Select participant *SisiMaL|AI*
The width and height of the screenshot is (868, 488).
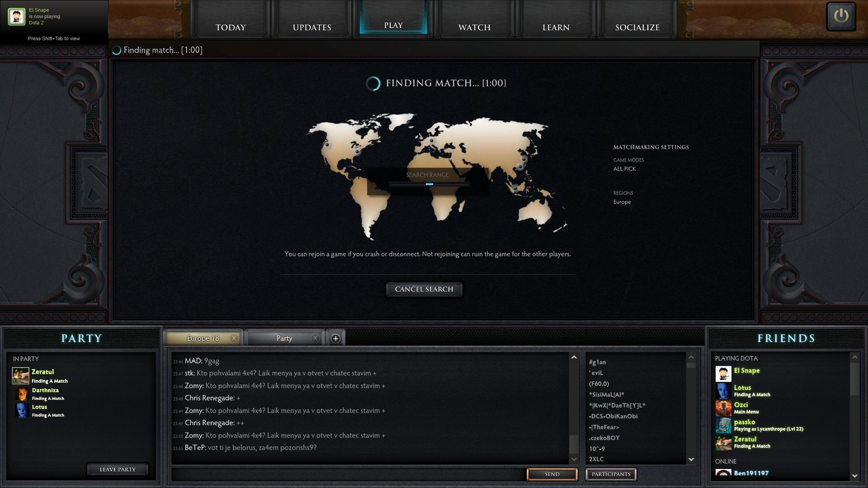coord(606,394)
